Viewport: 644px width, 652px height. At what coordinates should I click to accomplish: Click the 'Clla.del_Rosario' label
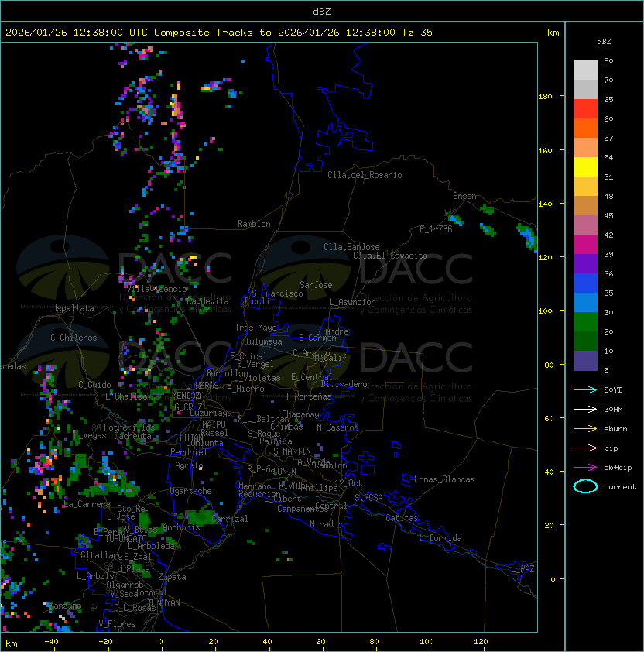365,175
